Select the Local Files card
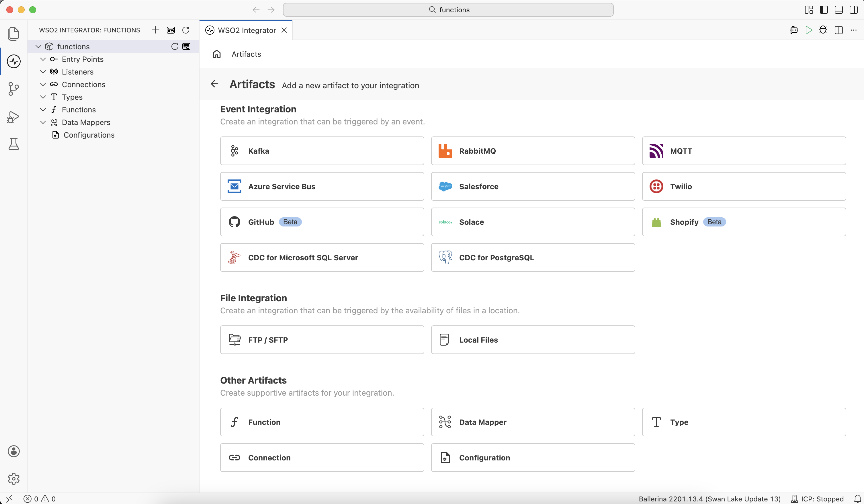The height and width of the screenshot is (504, 864). tap(533, 340)
